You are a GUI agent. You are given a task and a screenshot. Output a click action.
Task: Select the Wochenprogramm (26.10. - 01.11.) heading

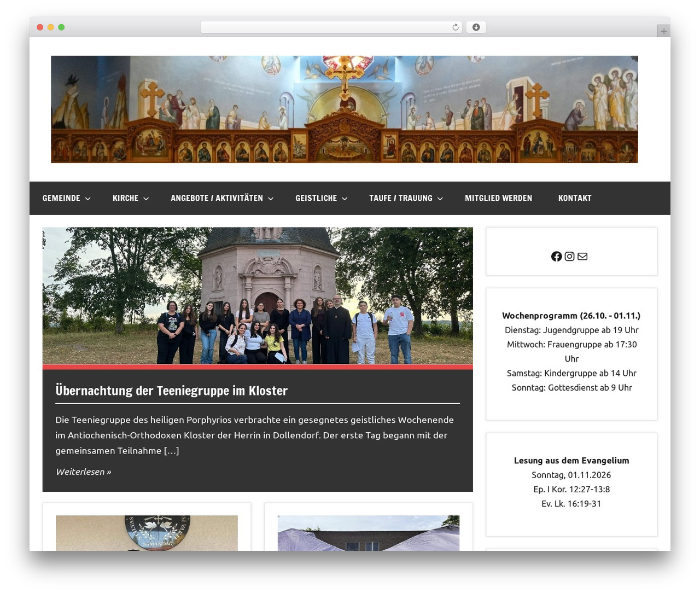[571, 316]
